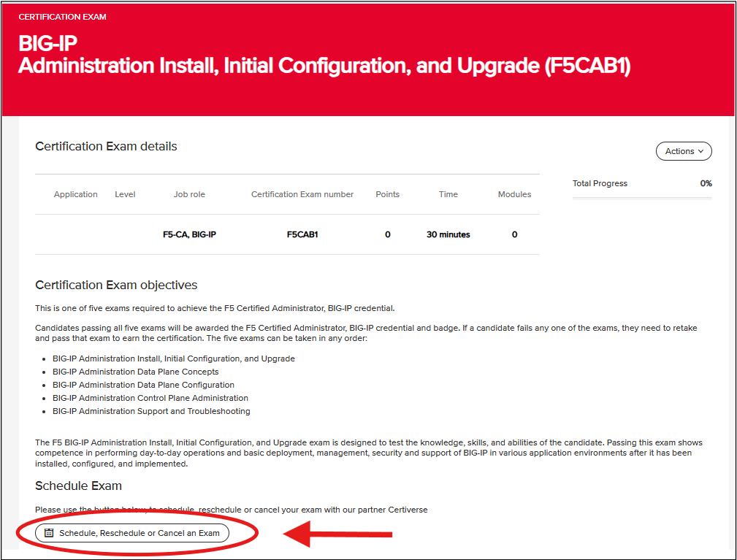Click the Total Progress label
737x560 pixels.
(600, 184)
